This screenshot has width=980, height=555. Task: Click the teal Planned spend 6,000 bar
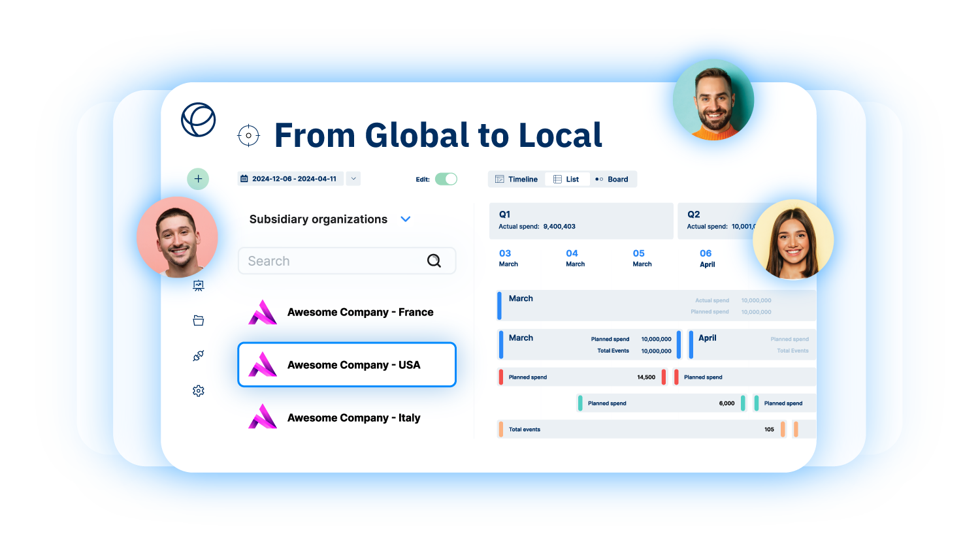(x=661, y=403)
